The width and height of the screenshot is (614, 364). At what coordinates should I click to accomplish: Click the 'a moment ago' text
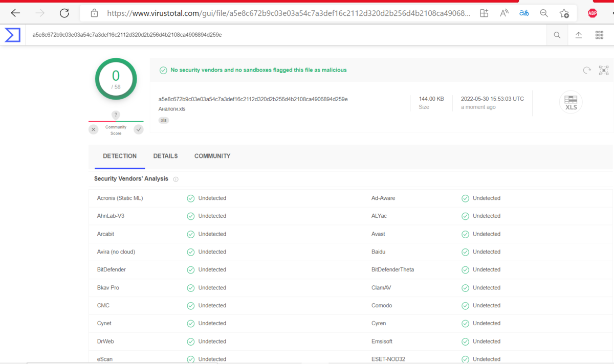[478, 107]
